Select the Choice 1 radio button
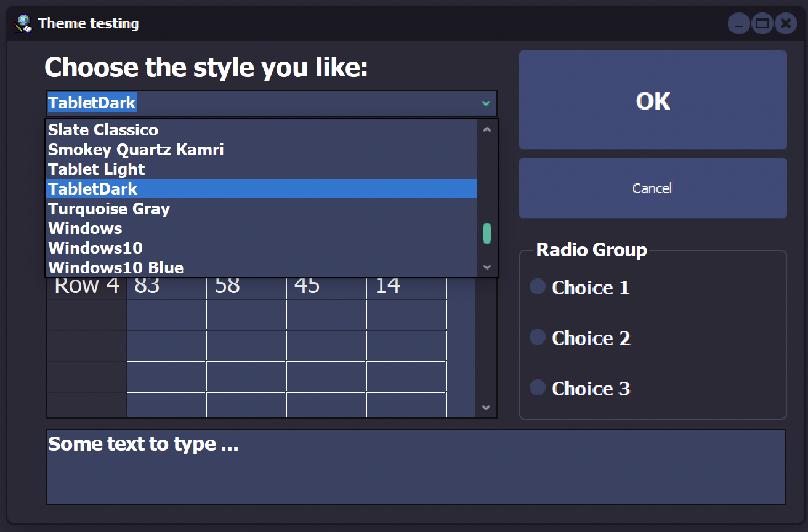 pos(538,286)
